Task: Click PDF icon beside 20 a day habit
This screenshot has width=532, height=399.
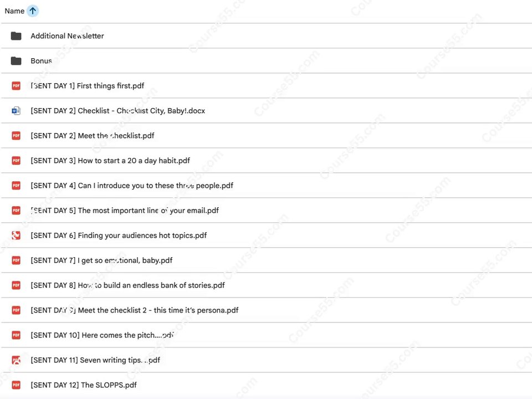Action: [x=16, y=161]
